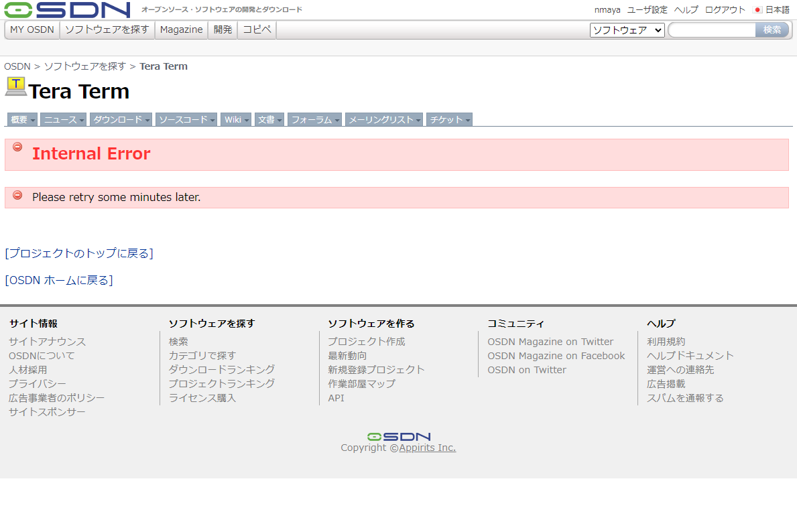Open 利用規約 footer link
This screenshot has height=532, width=797.
pos(666,342)
